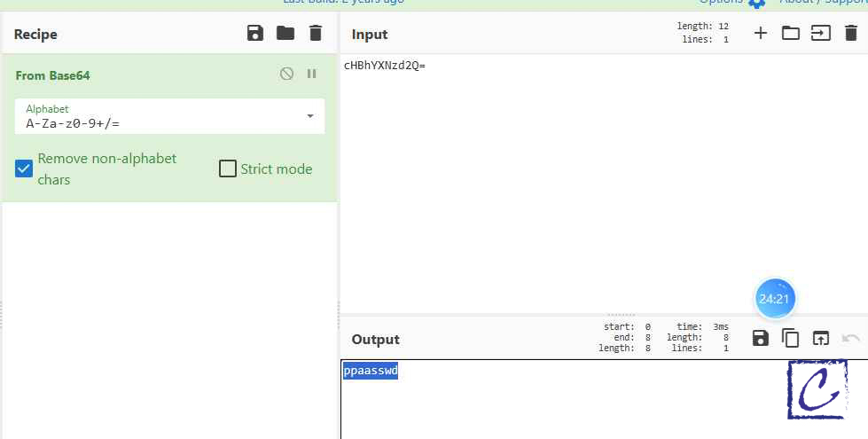This screenshot has width=868, height=439.
Task: Replace input with output
Action: pyautogui.click(x=821, y=338)
